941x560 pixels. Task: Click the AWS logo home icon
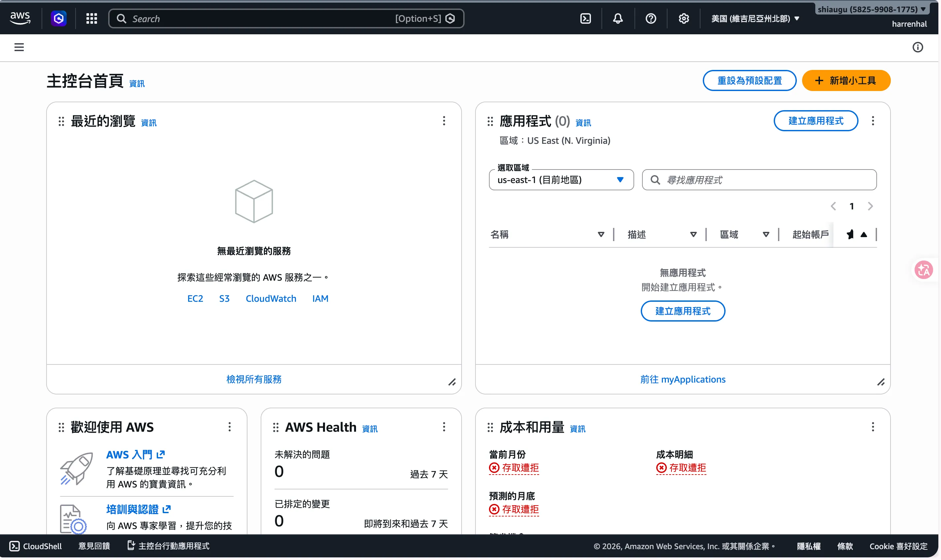click(20, 18)
